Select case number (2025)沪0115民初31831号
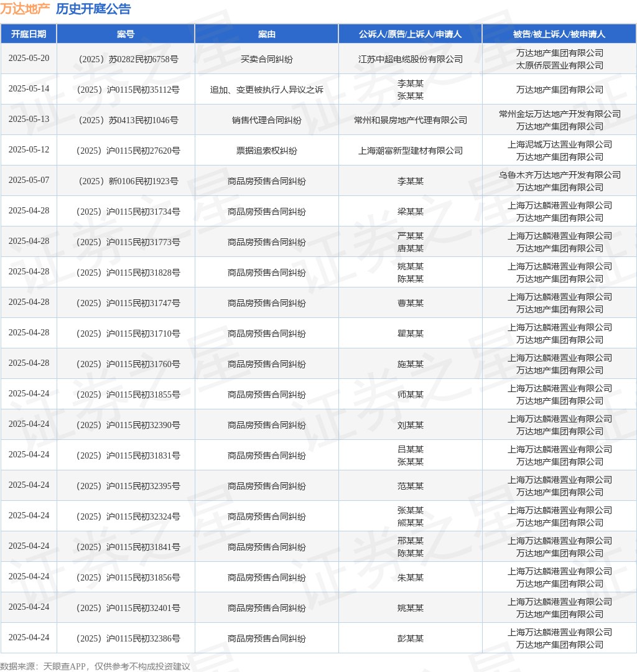 [x=128, y=455]
